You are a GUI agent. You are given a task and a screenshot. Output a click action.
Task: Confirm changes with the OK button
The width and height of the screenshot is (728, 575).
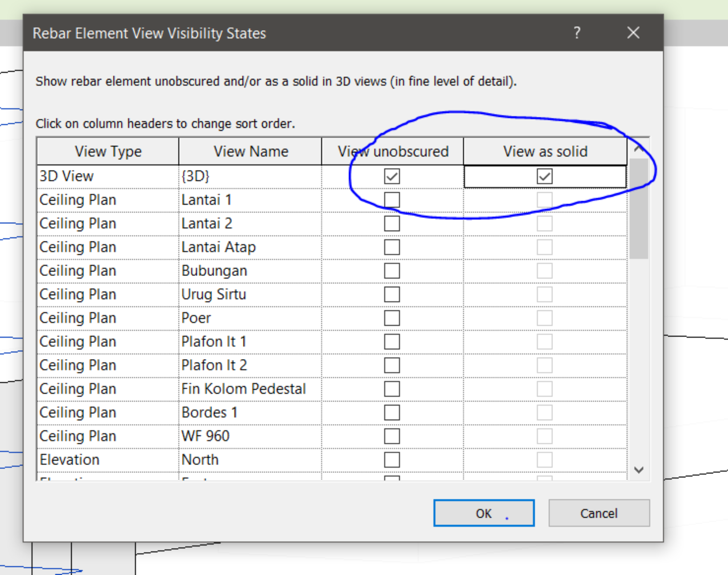(x=484, y=513)
